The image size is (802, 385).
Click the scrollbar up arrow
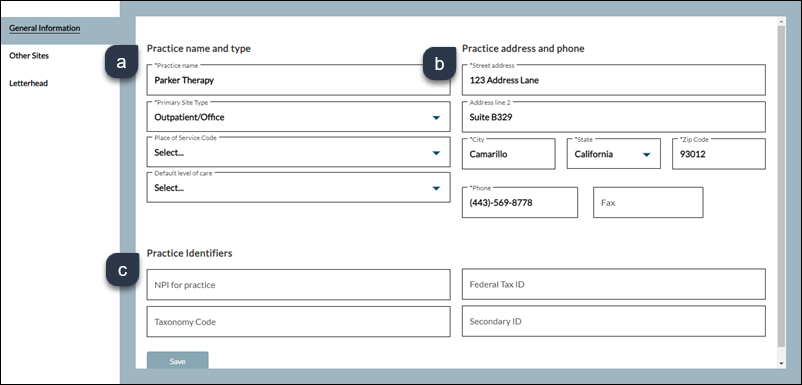coord(781,22)
